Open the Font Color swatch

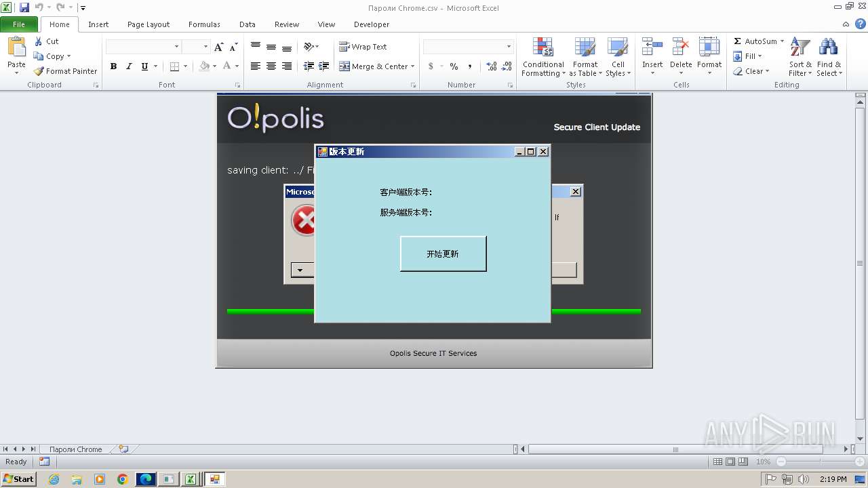[227, 66]
